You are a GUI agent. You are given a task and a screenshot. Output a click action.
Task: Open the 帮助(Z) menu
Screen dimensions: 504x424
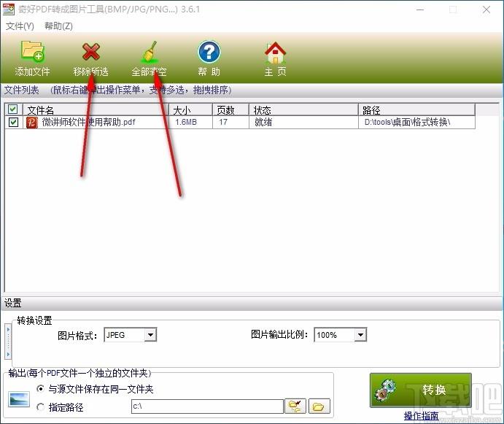point(58,26)
